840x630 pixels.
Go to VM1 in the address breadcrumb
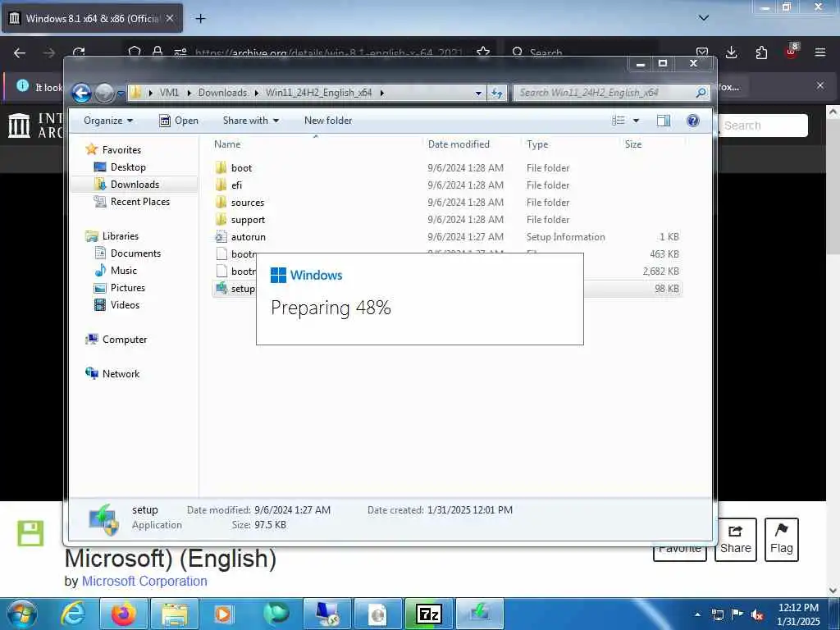pos(169,93)
